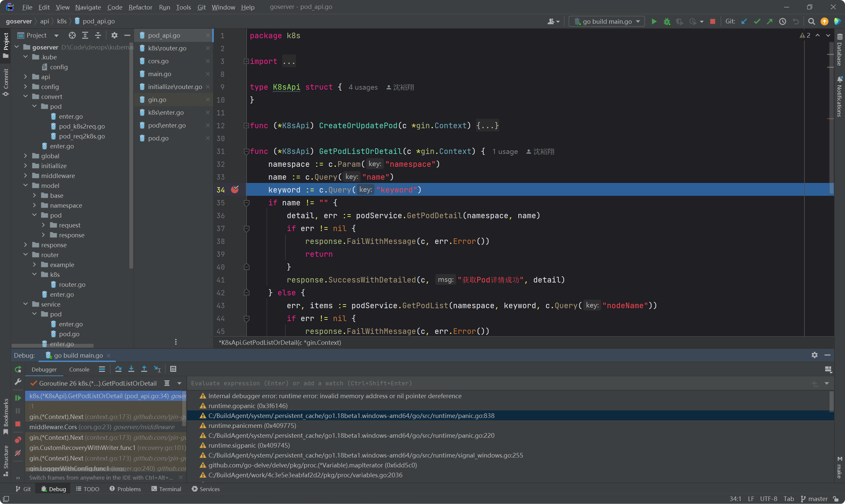Collapse all in Project tool window
The width and height of the screenshot is (845, 504).
coord(98,35)
